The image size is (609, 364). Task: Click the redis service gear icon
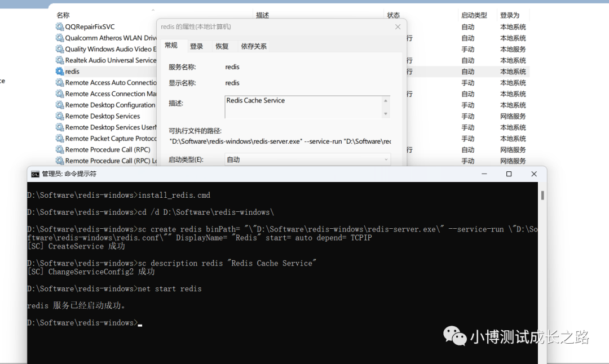pos(59,72)
